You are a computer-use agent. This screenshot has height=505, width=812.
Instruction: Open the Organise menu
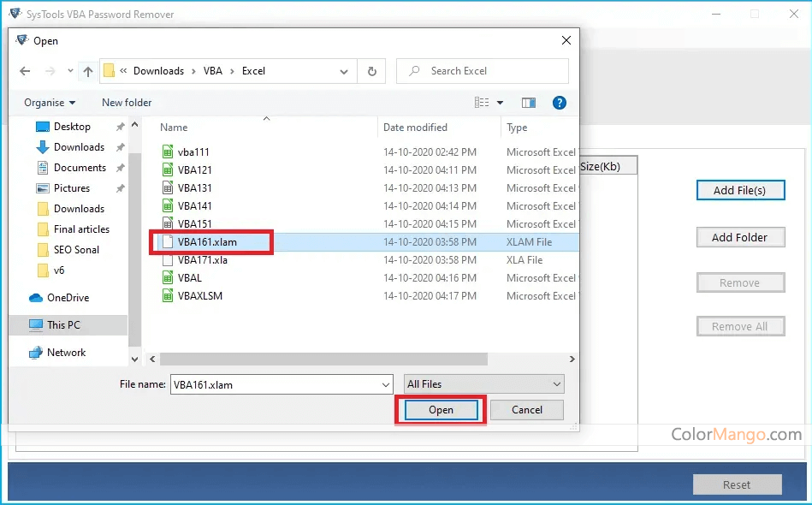tap(50, 103)
